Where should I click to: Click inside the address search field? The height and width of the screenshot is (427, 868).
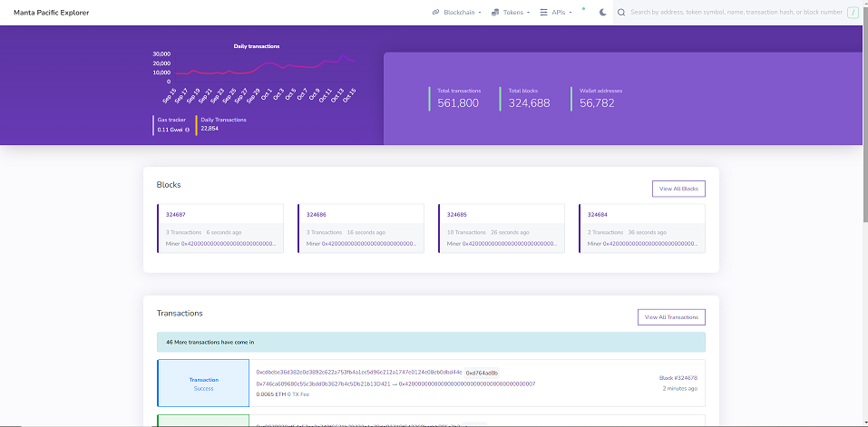735,13
